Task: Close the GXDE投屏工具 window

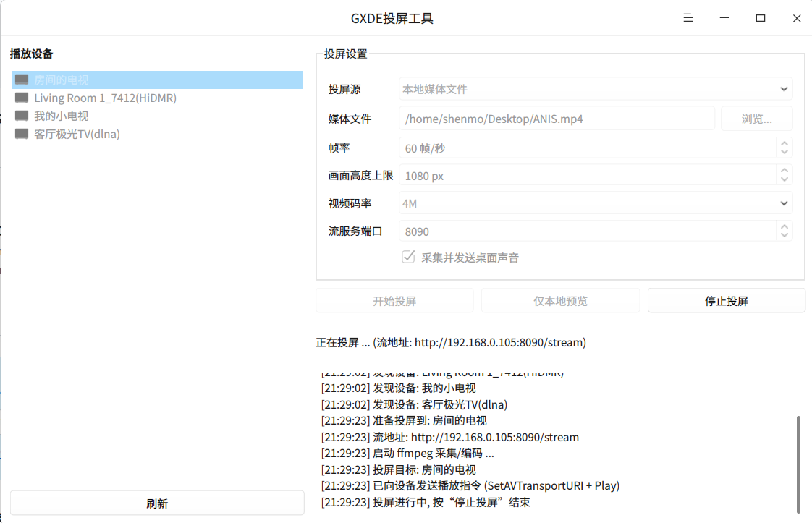Action: [x=797, y=18]
